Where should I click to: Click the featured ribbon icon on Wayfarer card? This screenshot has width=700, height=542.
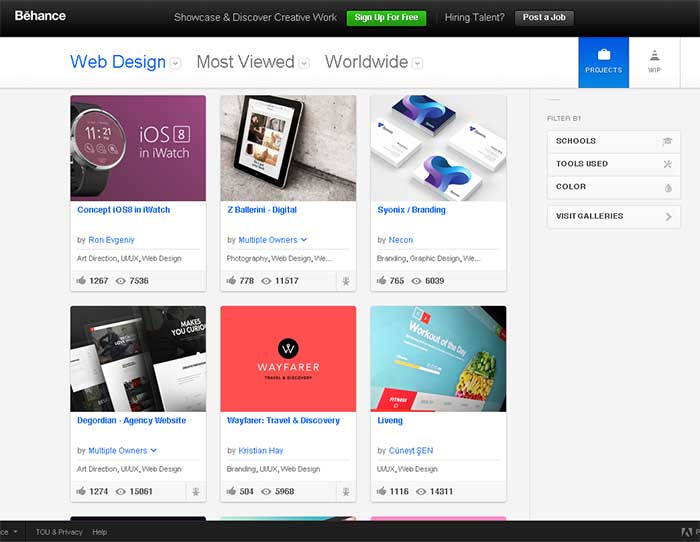tap(346, 492)
